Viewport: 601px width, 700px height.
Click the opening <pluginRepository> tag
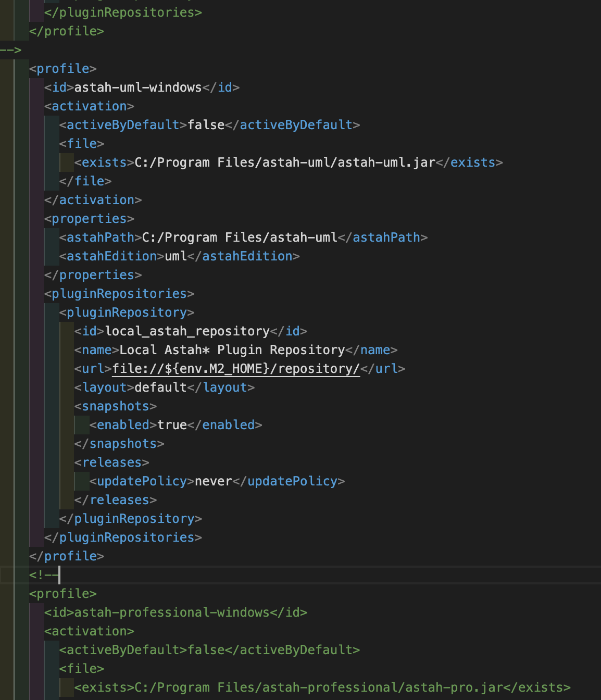(127, 312)
